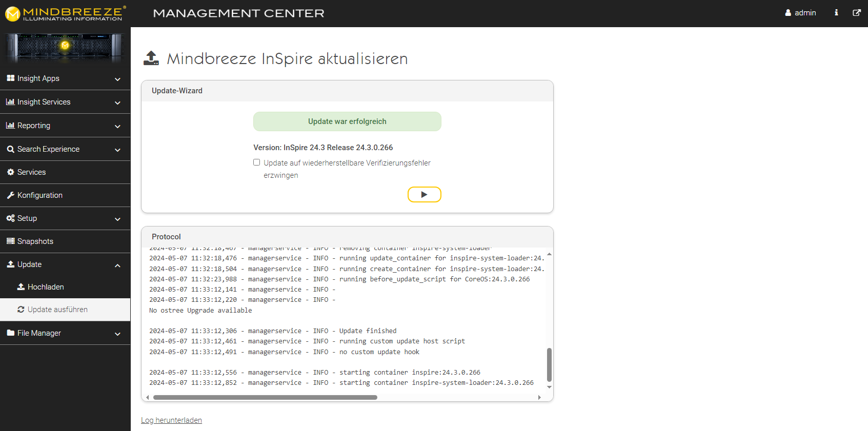868x431 pixels.
Task: Click the Update upload icon in sidebar
Action: 10,264
